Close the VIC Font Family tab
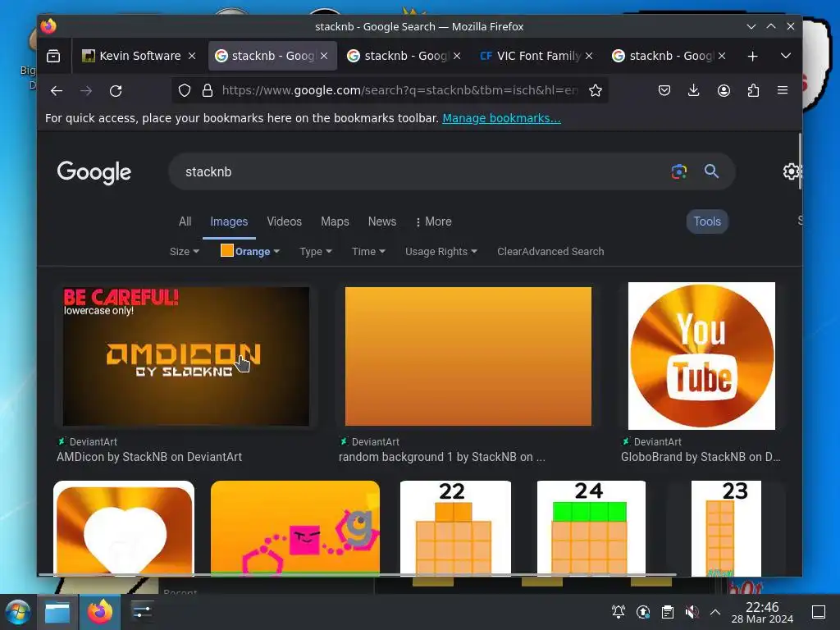 [x=589, y=56]
